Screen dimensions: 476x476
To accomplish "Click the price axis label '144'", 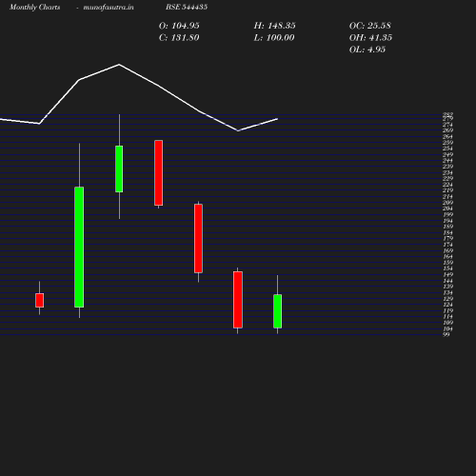I will (x=447, y=281).
